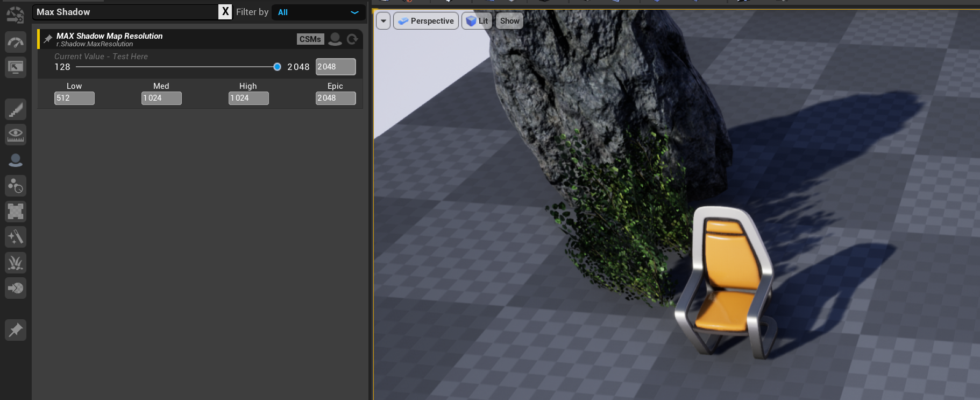
Task: Open the Perspective view menu
Action: coord(425,21)
